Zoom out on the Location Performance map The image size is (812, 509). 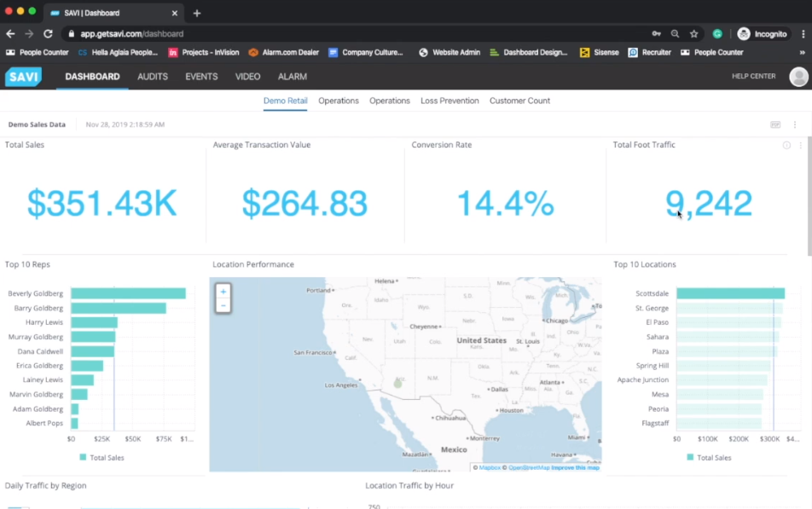pos(223,305)
